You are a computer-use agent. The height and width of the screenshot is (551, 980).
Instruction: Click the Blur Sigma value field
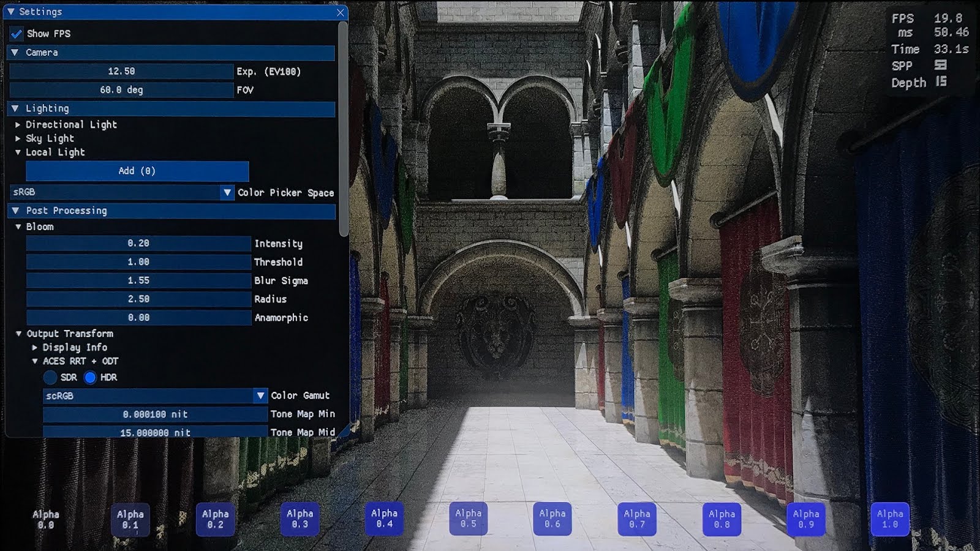tap(138, 280)
